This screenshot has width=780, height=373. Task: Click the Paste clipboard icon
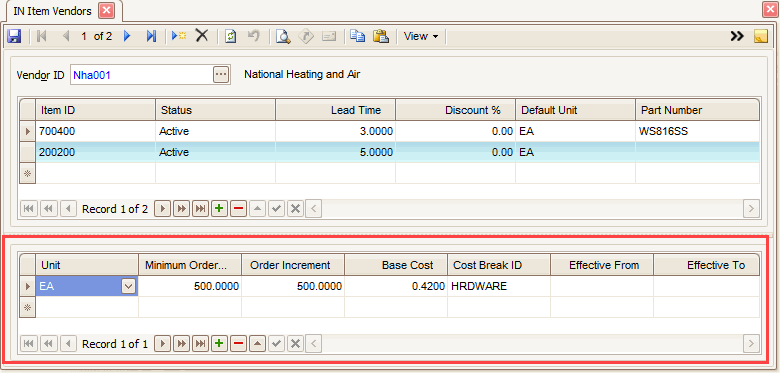[x=381, y=36]
